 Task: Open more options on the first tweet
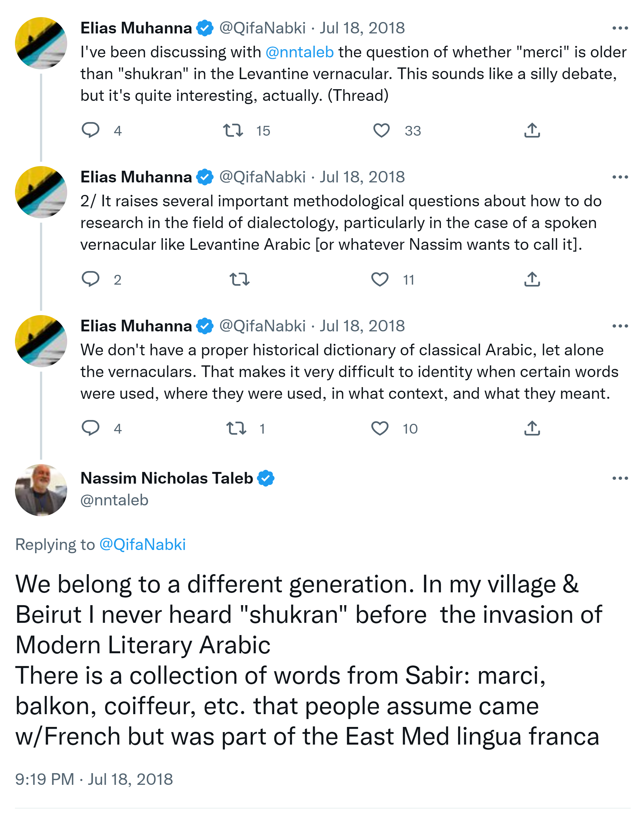[620, 28]
